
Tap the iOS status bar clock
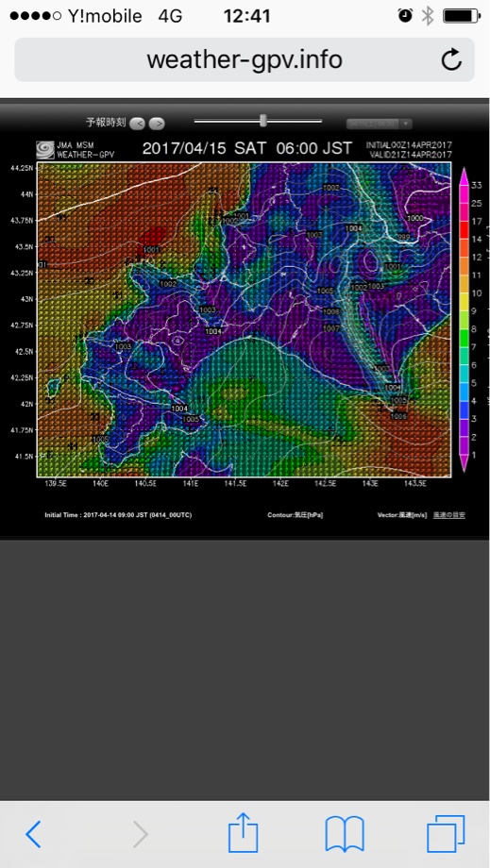[247, 16]
